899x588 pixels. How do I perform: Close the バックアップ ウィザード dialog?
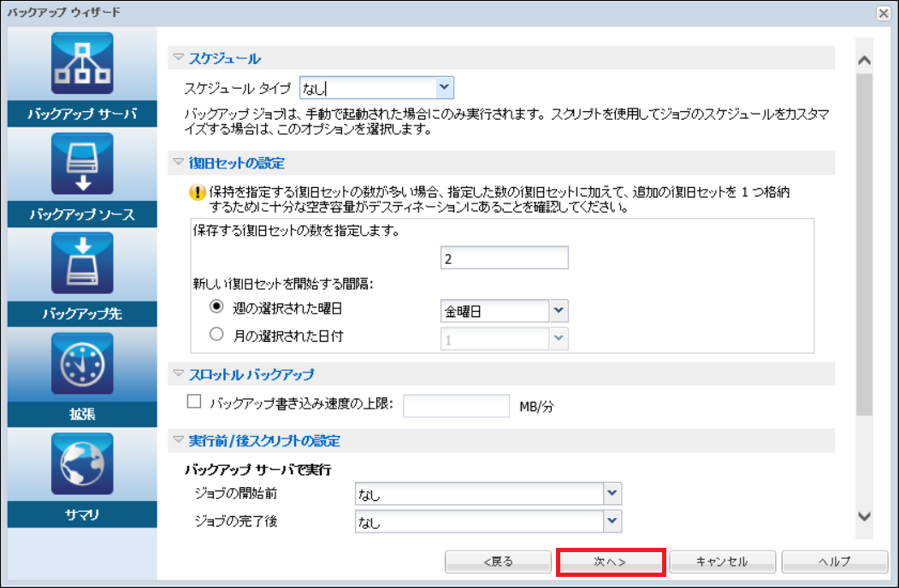pyautogui.click(x=884, y=13)
